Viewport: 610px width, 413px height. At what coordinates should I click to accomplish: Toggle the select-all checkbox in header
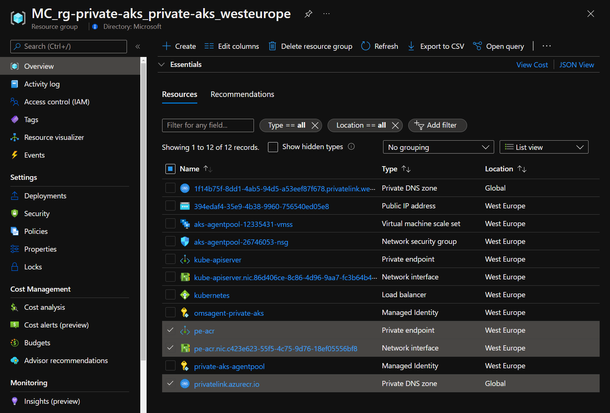(x=170, y=169)
